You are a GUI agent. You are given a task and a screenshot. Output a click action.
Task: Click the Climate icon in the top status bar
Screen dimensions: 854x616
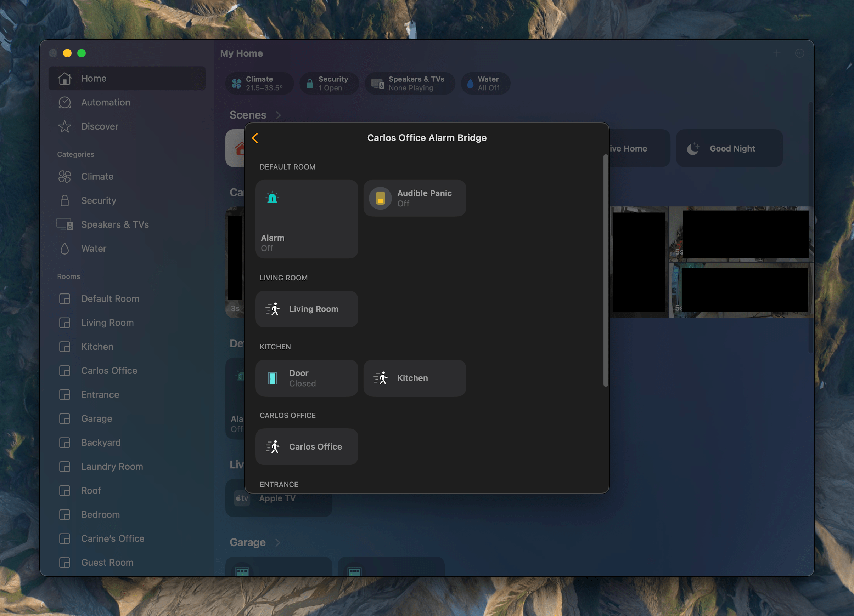(x=237, y=84)
